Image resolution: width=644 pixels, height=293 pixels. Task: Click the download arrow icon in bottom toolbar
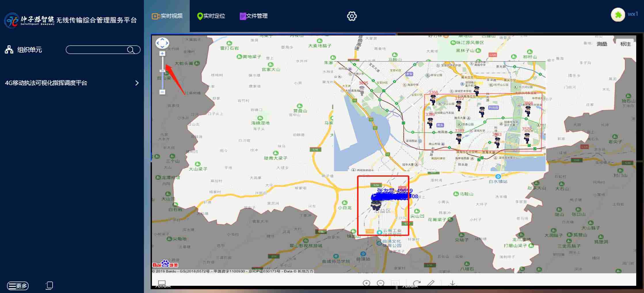(x=453, y=283)
